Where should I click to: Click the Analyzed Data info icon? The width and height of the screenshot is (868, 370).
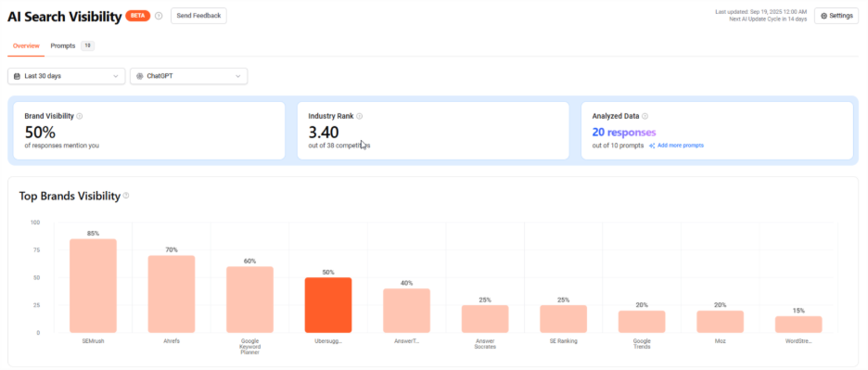tap(645, 116)
